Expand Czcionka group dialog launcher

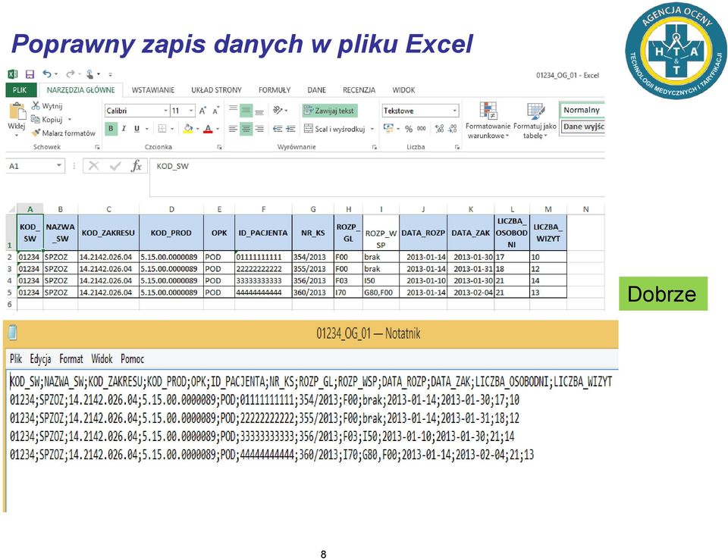click(219, 146)
